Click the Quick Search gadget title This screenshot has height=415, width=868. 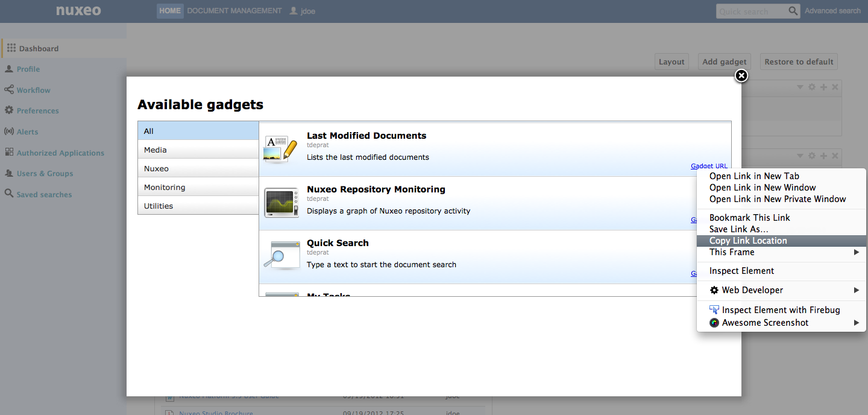pyautogui.click(x=338, y=243)
